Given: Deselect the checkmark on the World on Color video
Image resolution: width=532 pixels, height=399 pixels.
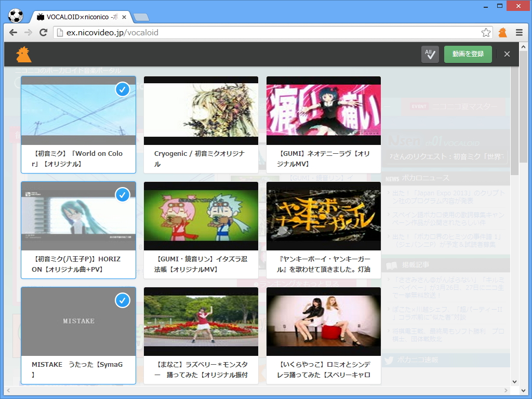Looking at the screenshot, I should point(123,89).
